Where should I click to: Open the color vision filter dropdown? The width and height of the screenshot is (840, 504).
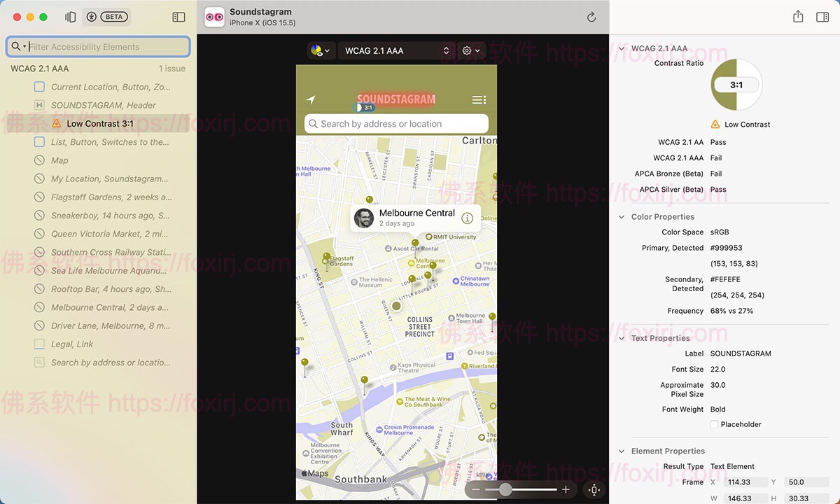(x=320, y=50)
